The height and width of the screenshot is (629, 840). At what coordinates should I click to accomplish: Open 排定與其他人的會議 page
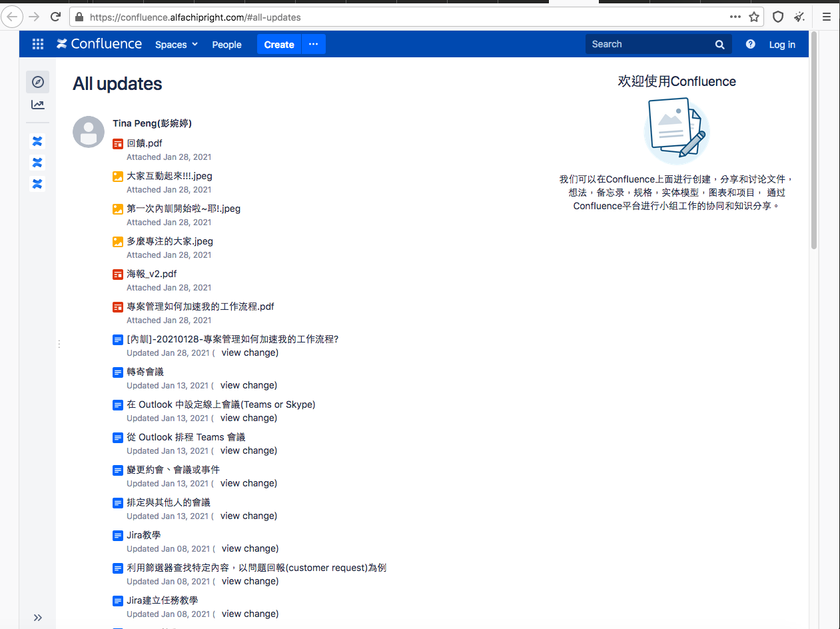pyautogui.click(x=169, y=502)
